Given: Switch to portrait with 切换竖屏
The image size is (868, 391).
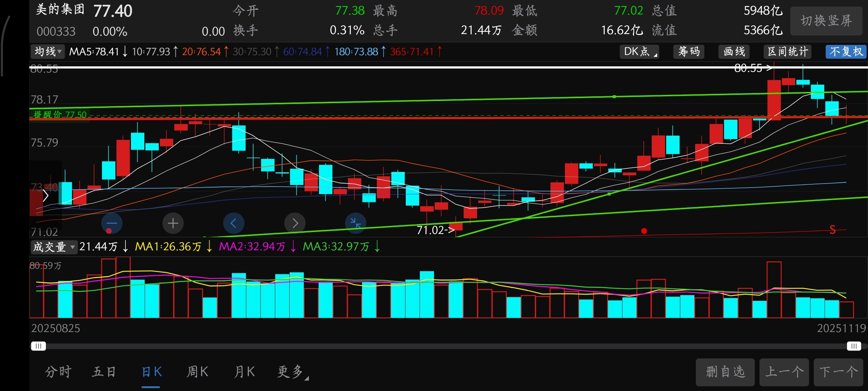Looking at the screenshot, I should tap(826, 21).
